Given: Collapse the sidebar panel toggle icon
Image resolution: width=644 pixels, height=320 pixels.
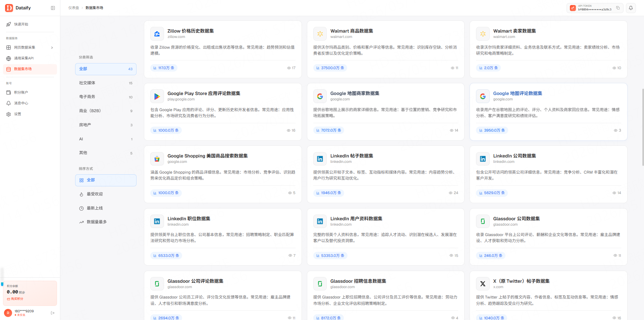Looking at the screenshot, I should pos(53,8).
